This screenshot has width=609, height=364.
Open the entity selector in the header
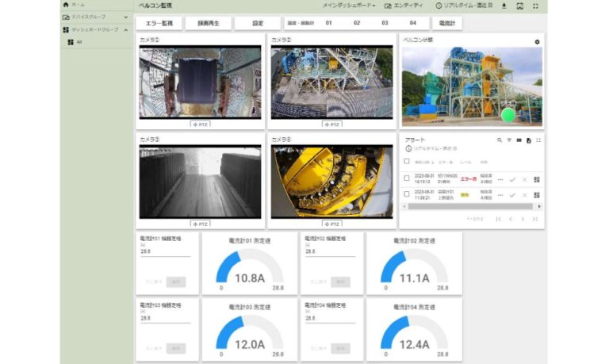(404, 6)
